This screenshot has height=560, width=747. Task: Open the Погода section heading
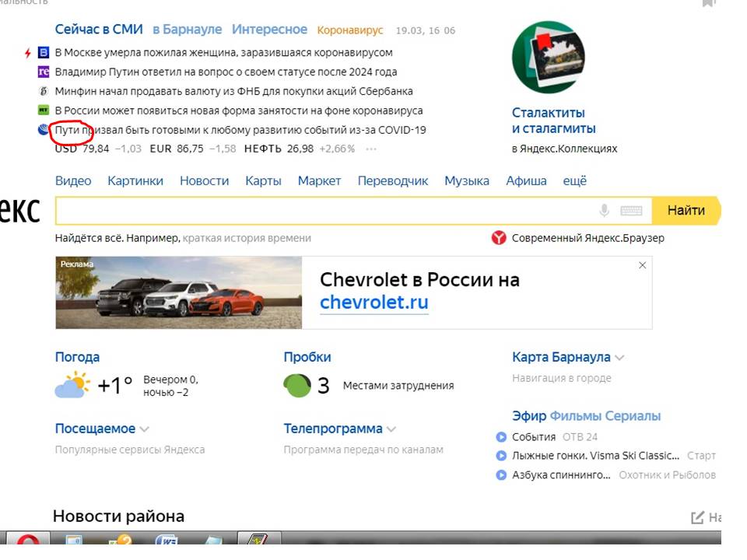point(77,357)
